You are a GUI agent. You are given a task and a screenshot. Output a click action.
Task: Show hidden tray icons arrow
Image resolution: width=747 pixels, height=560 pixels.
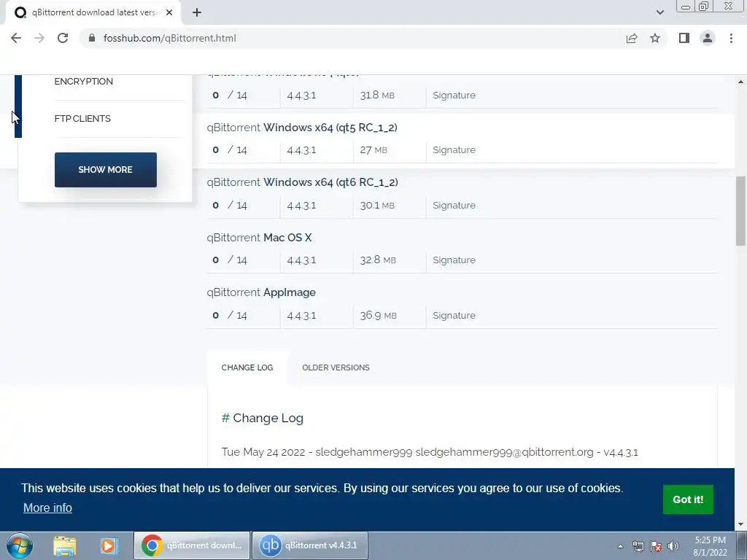[620, 546]
